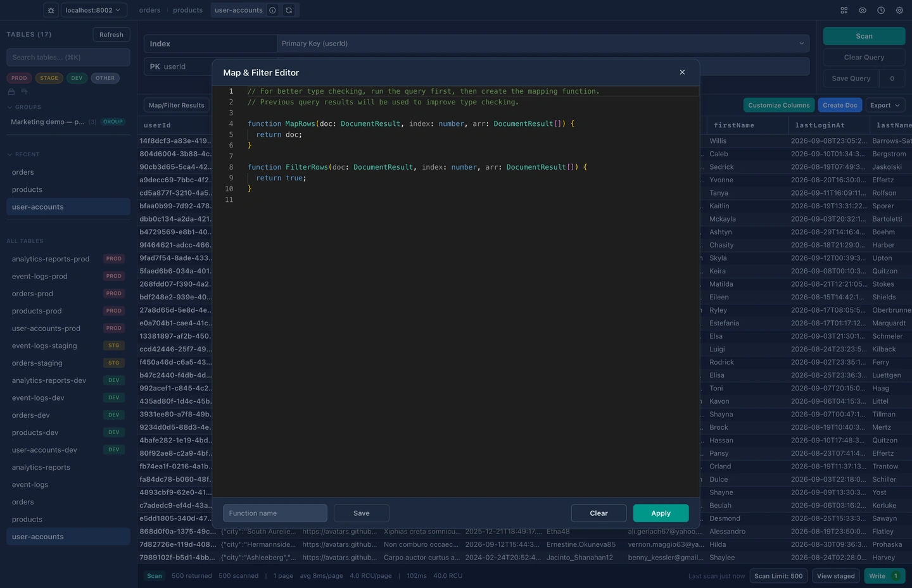
Task: Select products-prod table
Action: tap(68, 311)
